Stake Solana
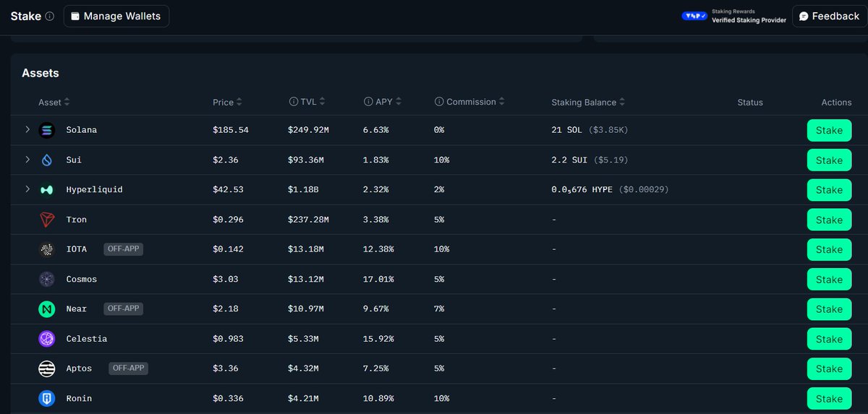Screen dimensions: 868x414 829,130
